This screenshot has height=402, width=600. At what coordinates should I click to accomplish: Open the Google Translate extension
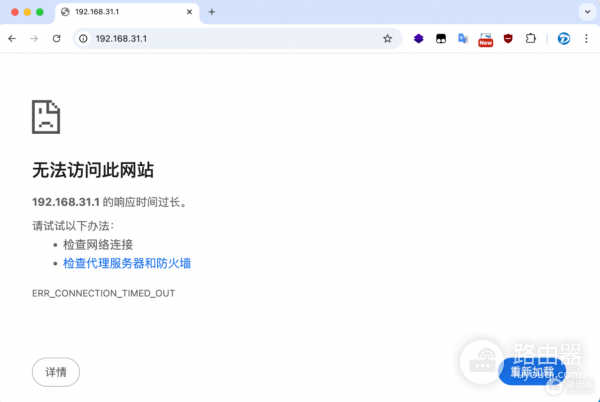(x=463, y=38)
